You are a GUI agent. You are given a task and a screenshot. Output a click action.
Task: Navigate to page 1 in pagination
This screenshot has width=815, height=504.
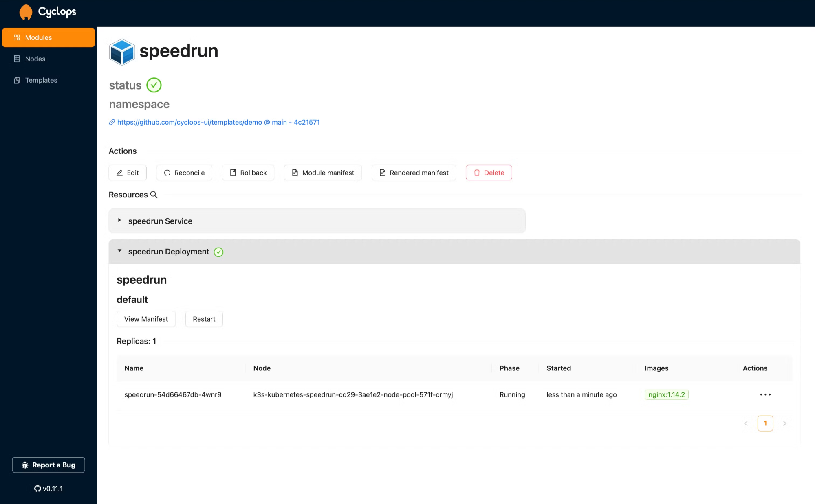click(765, 423)
